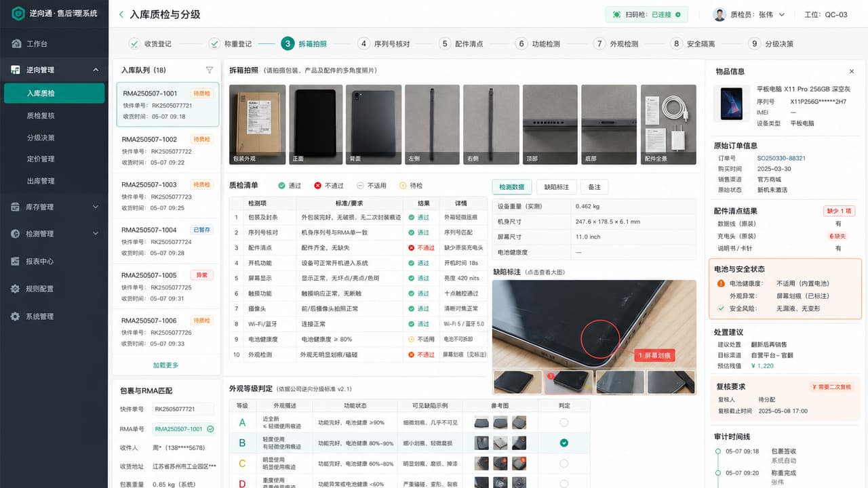The width and height of the screenshot is (868, 488).
Task: Toggle result of row 1 包装及封条 通过
Action: tap(418, 218)
